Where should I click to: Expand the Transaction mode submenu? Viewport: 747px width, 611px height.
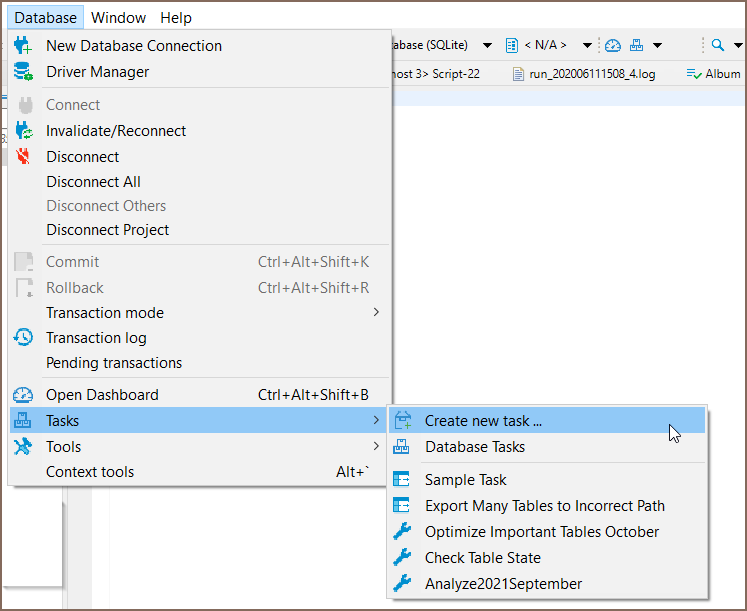(x=376, y=313)
